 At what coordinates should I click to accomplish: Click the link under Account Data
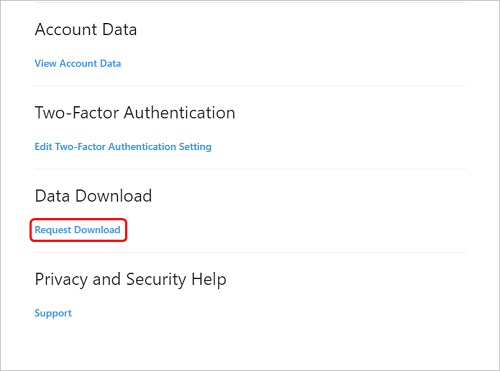click(78, 63)
